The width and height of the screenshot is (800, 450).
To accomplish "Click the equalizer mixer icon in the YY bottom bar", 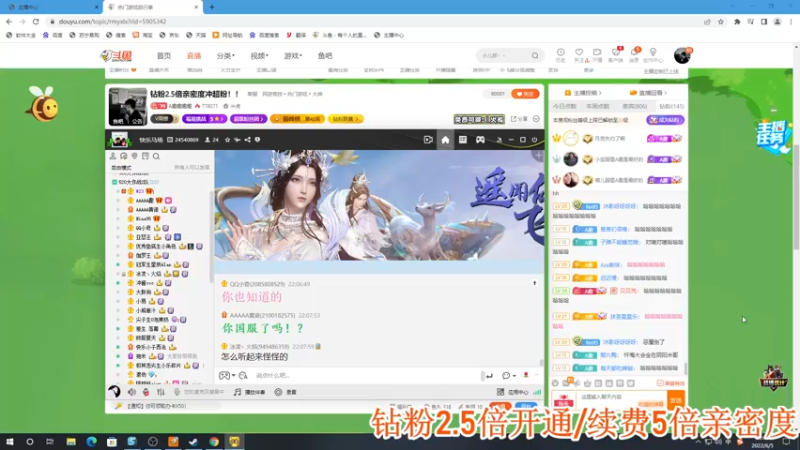I will point(161,392).
